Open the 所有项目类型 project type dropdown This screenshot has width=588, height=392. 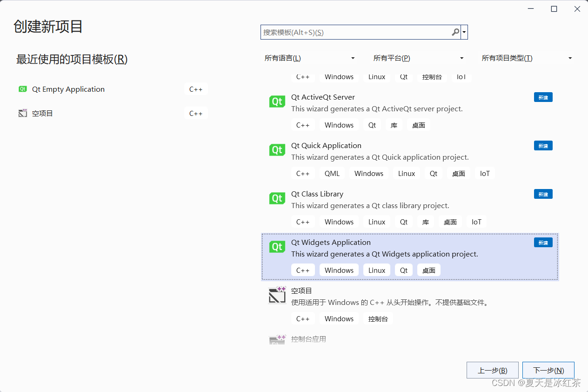(527, 58)
